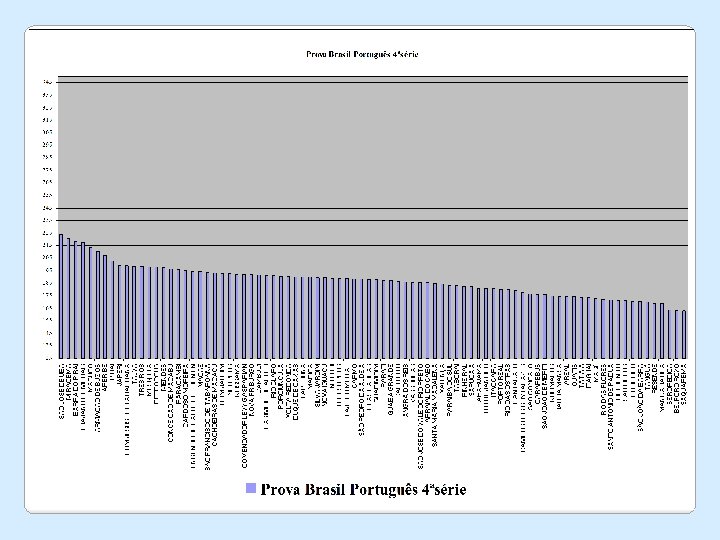720x540 pixels.
Task: Click the PINHEIRAL axis label
Action: click(465, 380)
